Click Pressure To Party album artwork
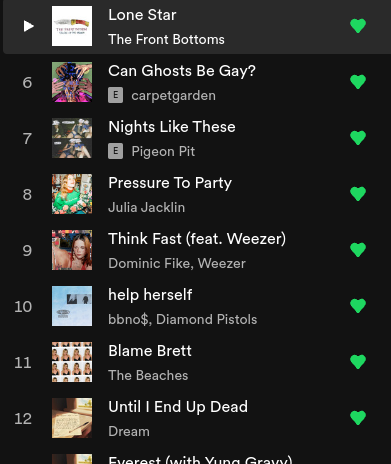The width and height of the screenshot is (391, 464). pyautogui.click(x=72, y=194)
